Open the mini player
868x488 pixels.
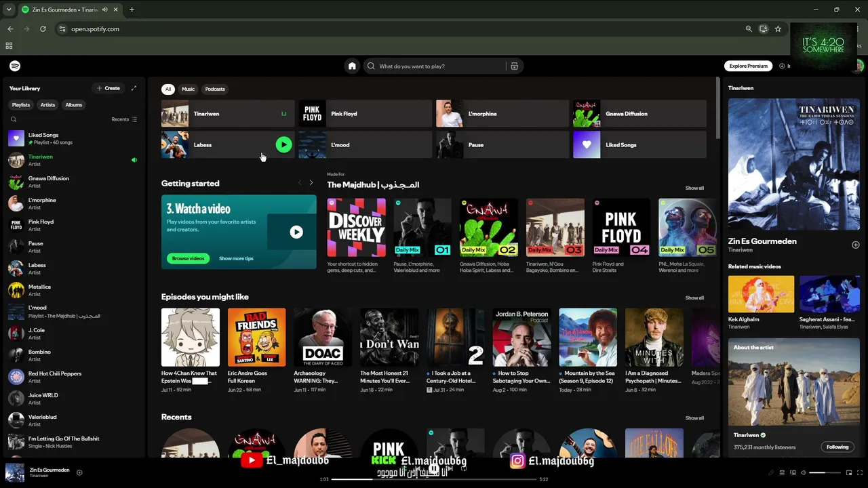pos(848,472)
